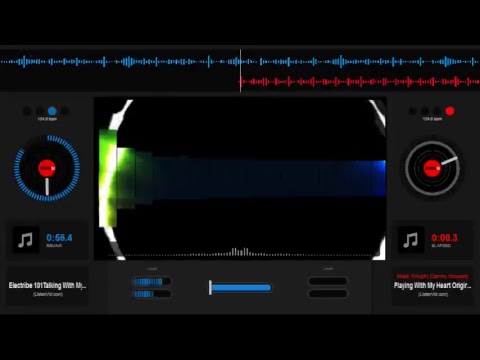The width and height of the screenshot is (480, 360).
Task: Click the lower left deck level meter
Action: pos(152,294)
